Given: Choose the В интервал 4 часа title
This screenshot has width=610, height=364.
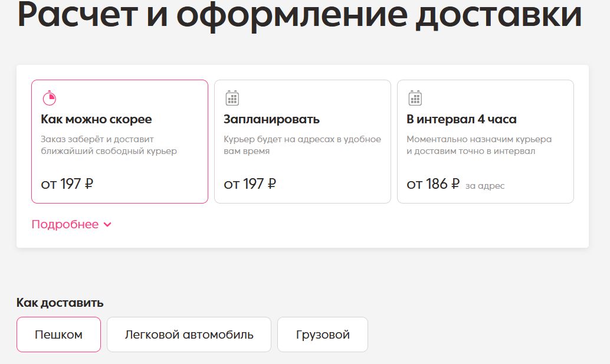Looking at the screenshot, I should pos(461,119).
